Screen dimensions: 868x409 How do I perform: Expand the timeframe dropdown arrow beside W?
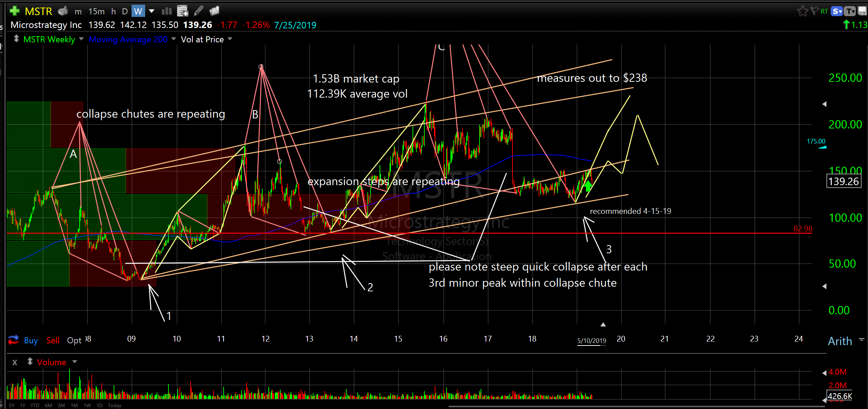pyautogui.click(x=152, y=11)
